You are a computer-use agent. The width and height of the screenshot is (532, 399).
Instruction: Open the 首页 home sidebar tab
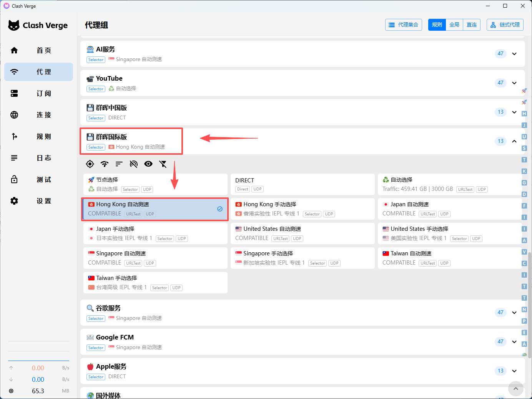coord(38,50)
